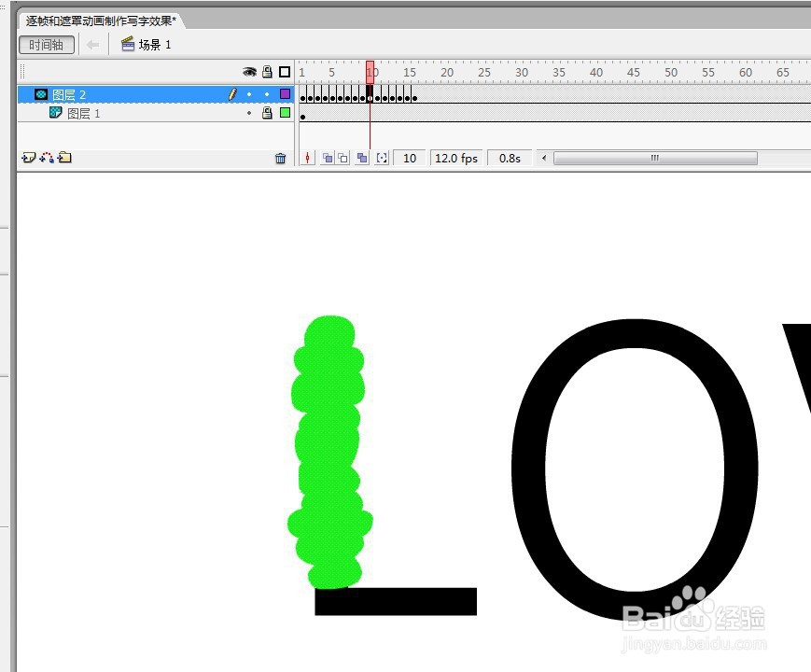Image resolution: width=811 pixels, height=672 pixels.
Task: Toggle visibility dot of 图层 1
Action: click(249, 113)
